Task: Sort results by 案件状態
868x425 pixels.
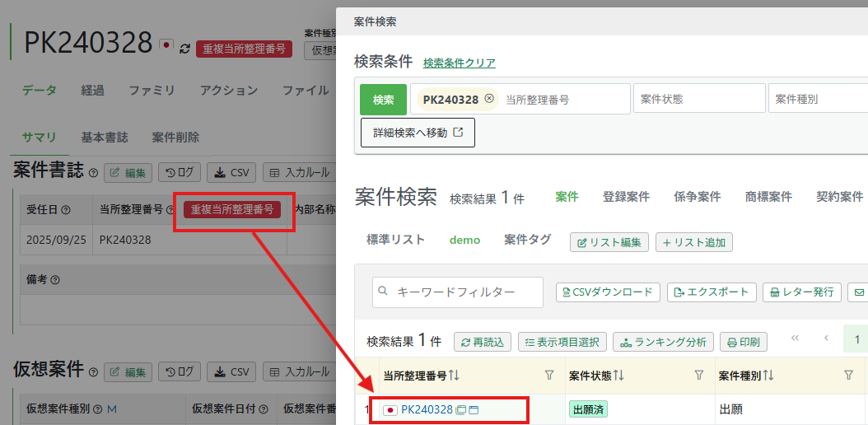Action: [619, 376]
